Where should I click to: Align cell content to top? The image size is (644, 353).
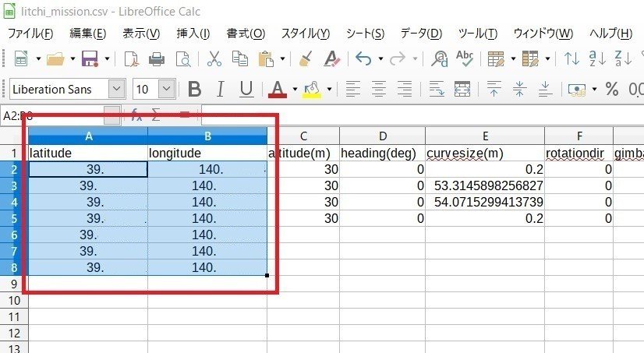[494, 89]
